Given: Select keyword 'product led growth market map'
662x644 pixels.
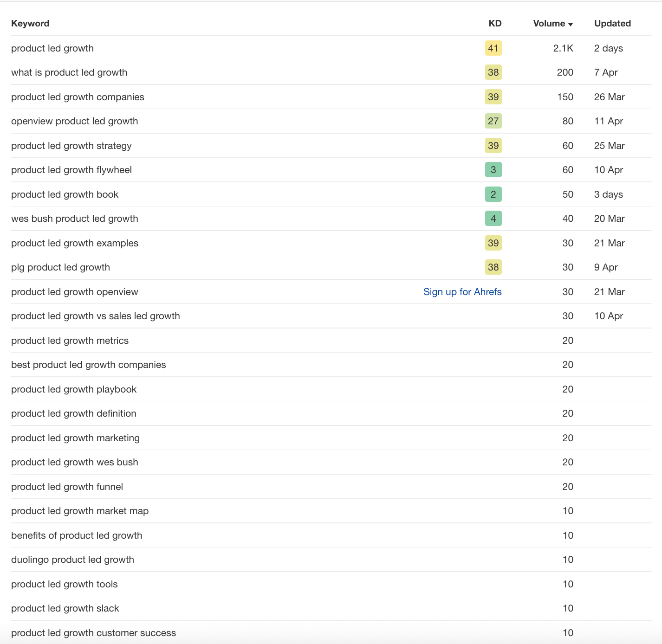Looking at the screenshot, I should [x=80, y=511].
